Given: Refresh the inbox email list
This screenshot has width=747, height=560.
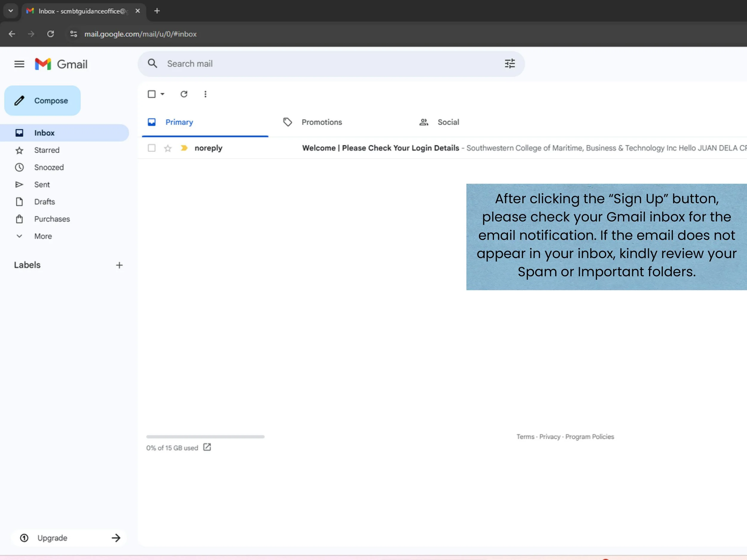Looking at the screenshot, I should click(x=184, y=94).
